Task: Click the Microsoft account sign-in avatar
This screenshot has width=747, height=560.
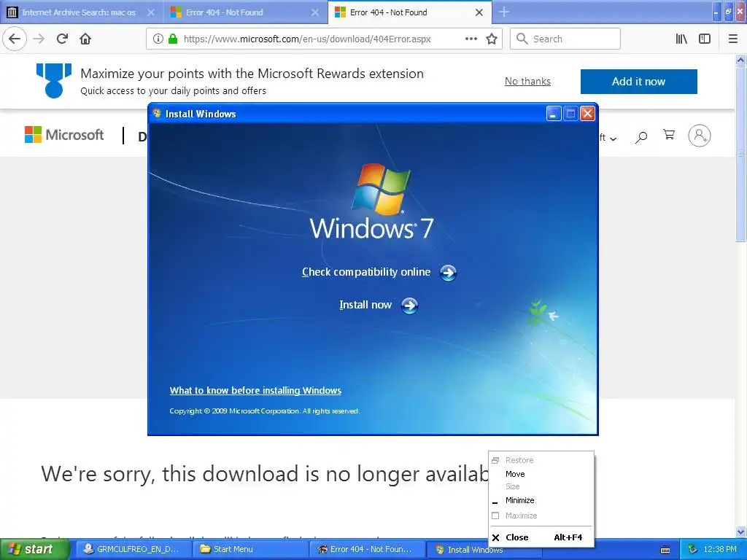Action: tap(700, 136)
